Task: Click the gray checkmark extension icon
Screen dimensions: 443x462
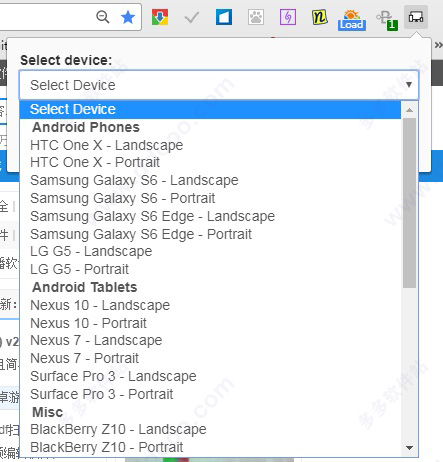Action: (192, 17)
